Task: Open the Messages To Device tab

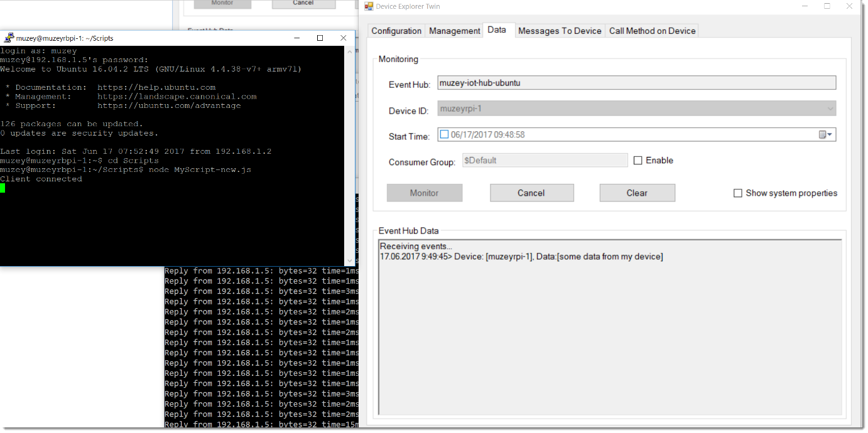Action: coord(560,31)
